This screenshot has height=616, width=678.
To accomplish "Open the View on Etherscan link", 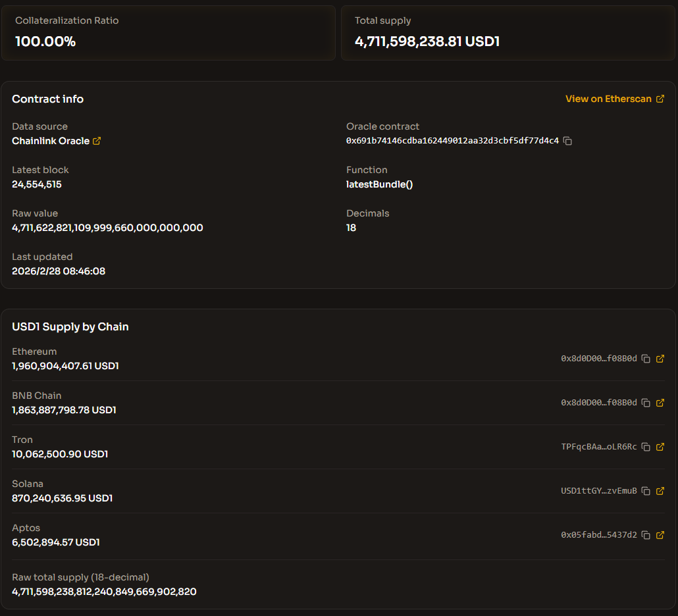I will (x=614, y=99).
